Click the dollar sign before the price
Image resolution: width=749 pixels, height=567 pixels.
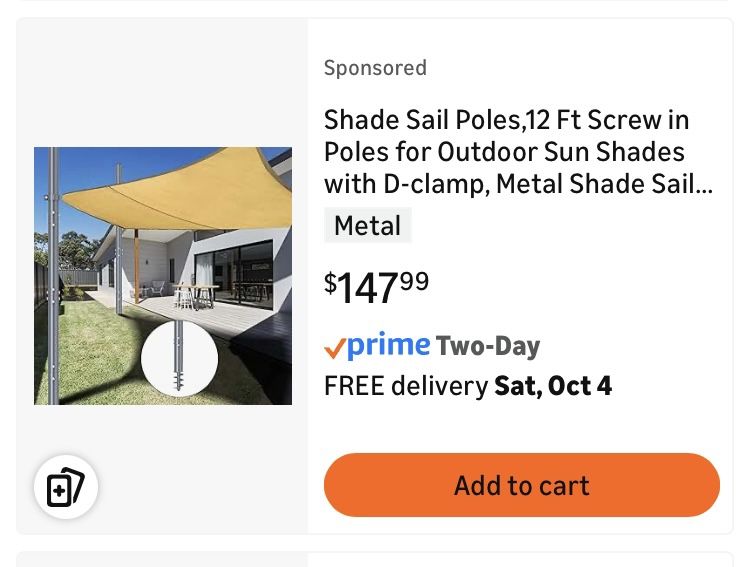[x=330, y=282]
